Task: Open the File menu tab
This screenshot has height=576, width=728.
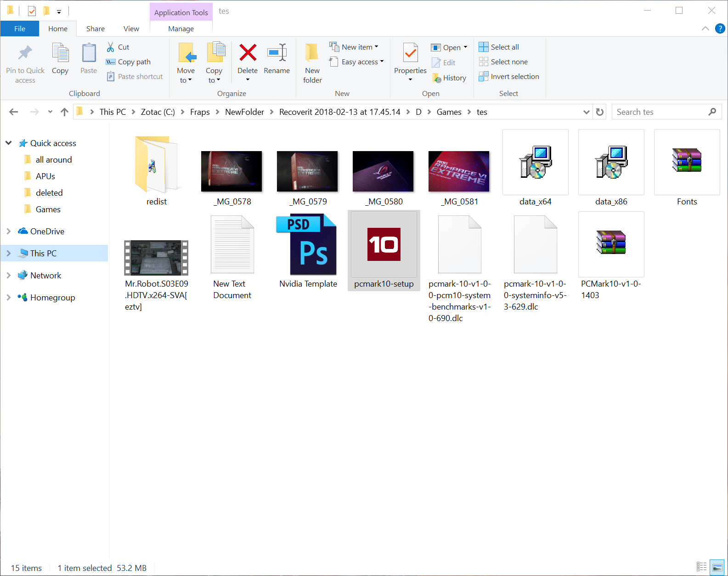Action: 20,28
